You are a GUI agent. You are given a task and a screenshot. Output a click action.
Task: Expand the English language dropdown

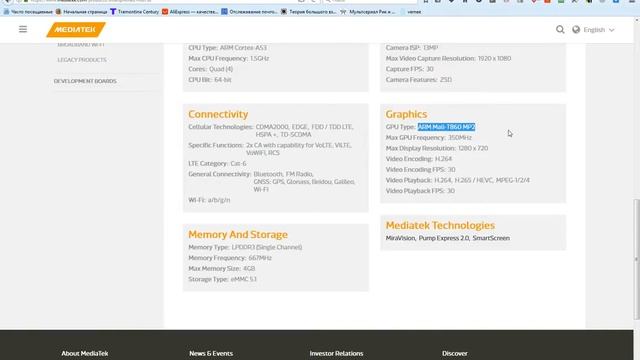click(598, 30)
